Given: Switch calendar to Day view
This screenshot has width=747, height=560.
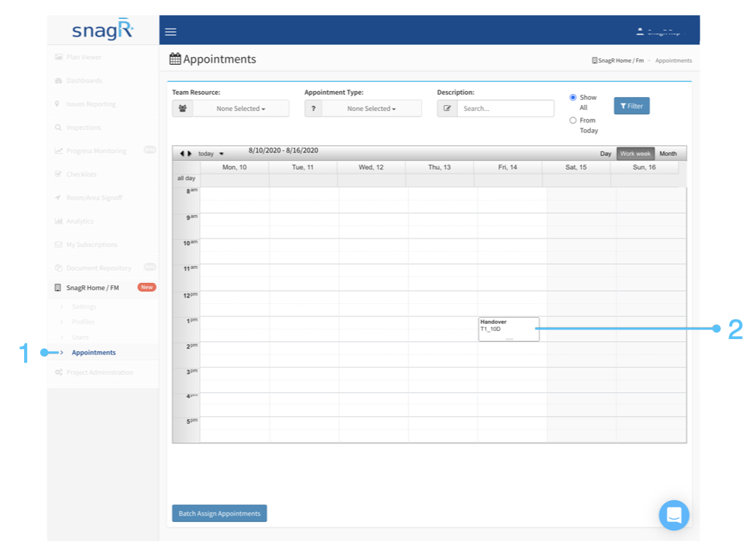Looking at the screenshot, I should (x=605, y=154).
